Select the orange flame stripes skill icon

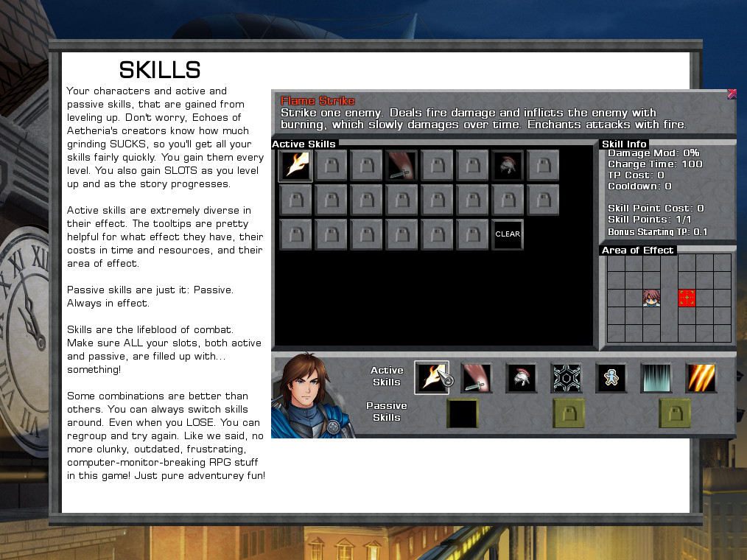click(701, 377)
